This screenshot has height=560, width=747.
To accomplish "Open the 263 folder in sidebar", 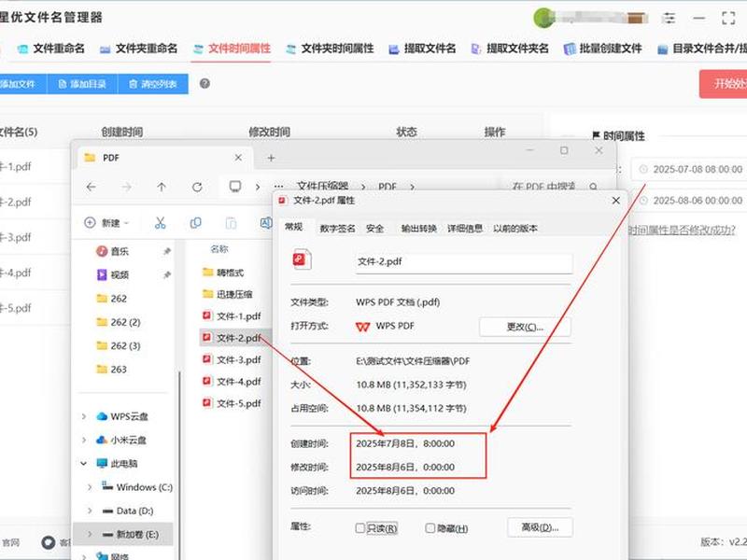I will click(x=111, y=370).
